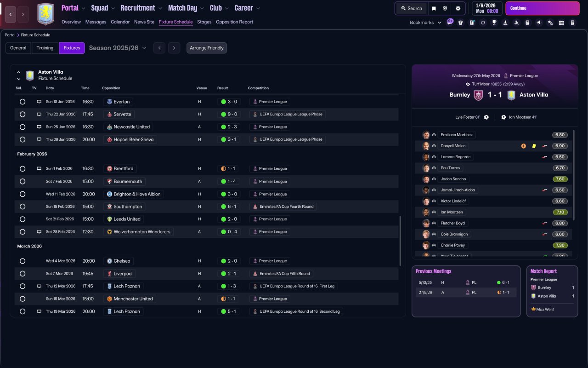Open the Club dropdown menu
Image resolution: width=588 pixels, height=368 pixels.
click(x=219, y=8)
